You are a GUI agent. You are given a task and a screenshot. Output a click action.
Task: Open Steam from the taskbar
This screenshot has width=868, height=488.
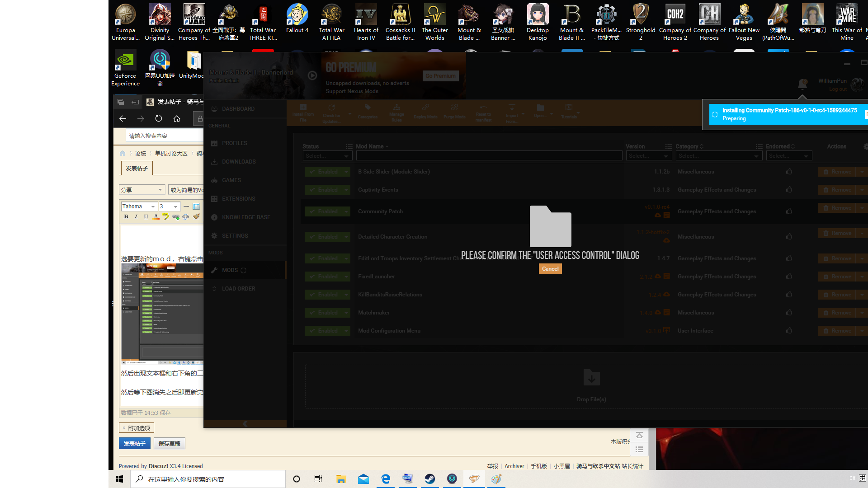pyautogui.click(x=430, y=479)
